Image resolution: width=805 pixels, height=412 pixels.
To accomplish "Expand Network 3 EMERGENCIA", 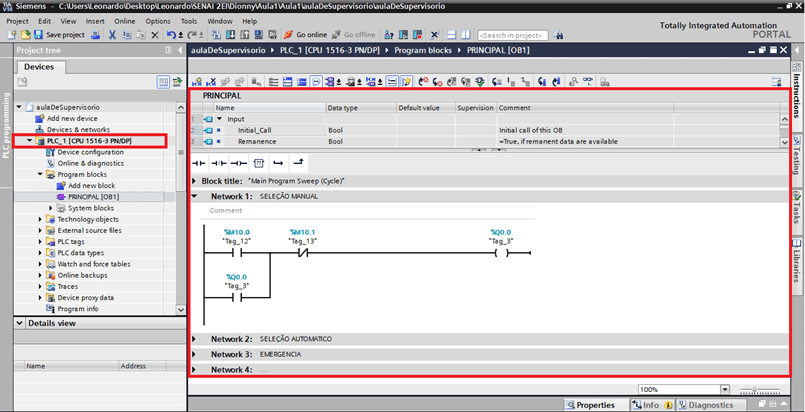I will tap(195, 355).
